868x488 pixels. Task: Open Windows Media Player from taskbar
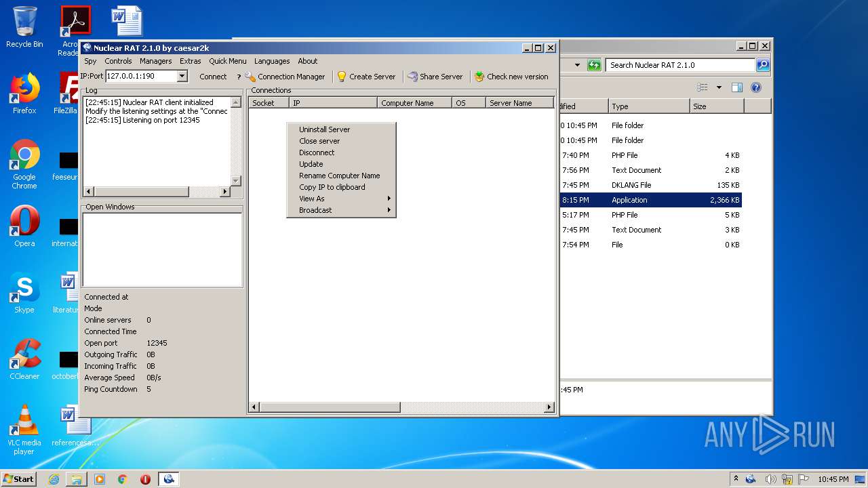tap(100, 479)
